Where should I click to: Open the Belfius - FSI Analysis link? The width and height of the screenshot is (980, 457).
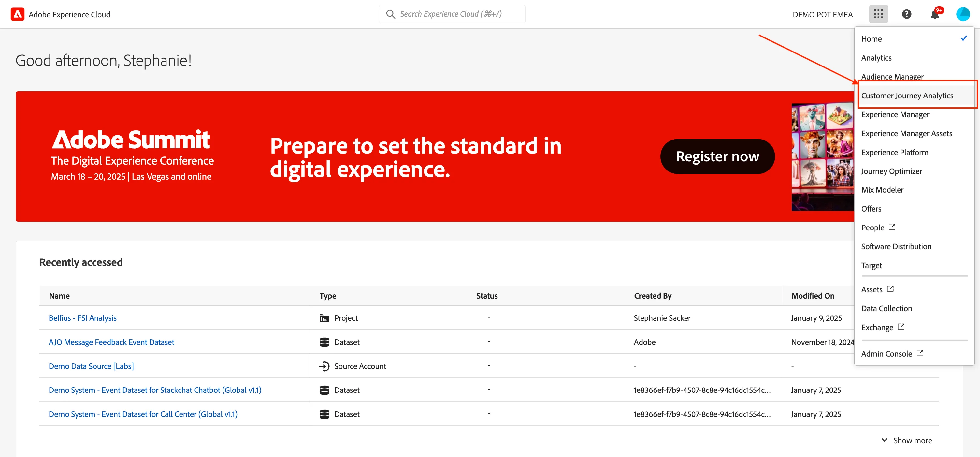[x=82, y=318]
